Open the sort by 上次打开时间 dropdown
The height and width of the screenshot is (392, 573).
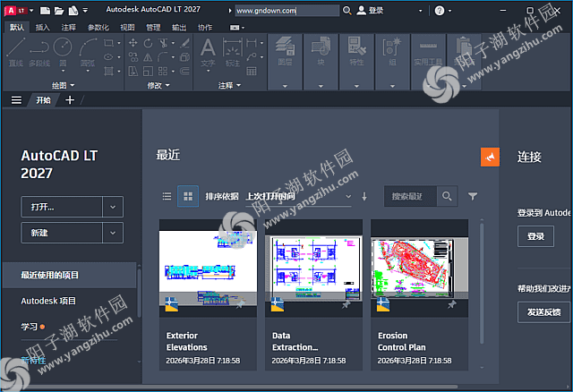[x=298, y=197]
